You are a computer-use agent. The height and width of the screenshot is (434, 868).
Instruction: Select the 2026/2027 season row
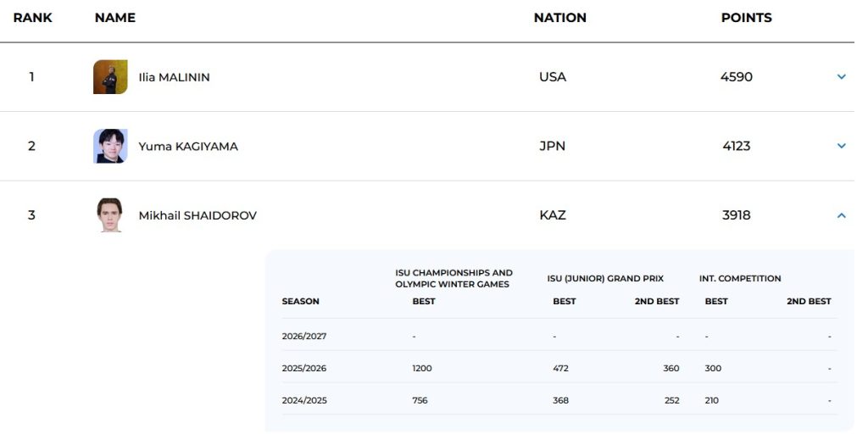[559, 336]
